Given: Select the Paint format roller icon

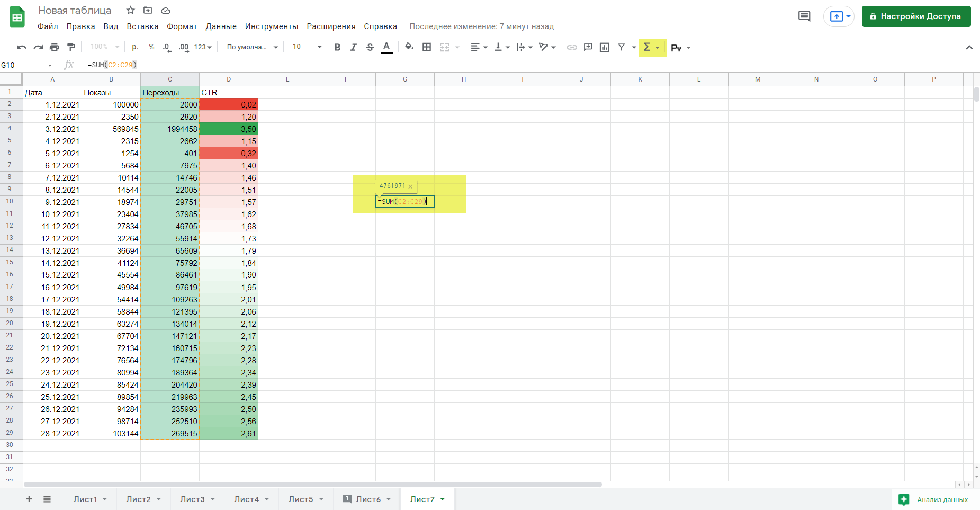Looking at the screenshot, I should 71,47.
